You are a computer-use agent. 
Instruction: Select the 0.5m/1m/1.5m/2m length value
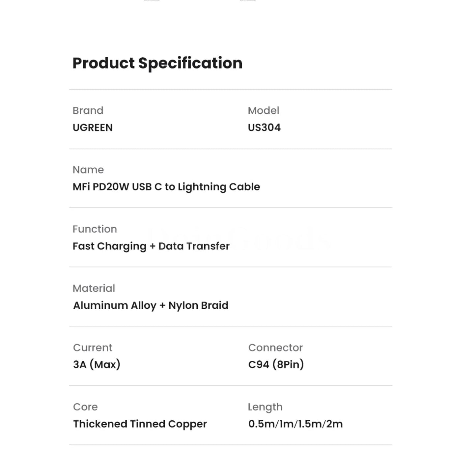tap(295, 424)
